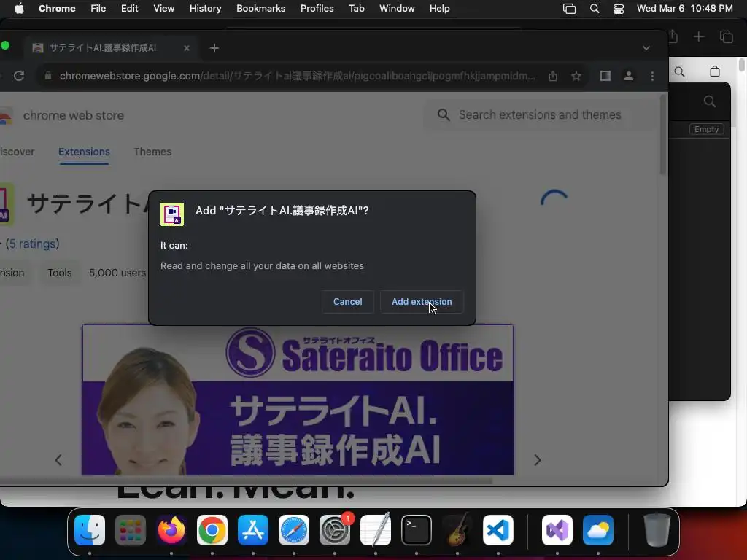
Task: Launch Safari from the Dock
Action: click(x=294, y=530)
